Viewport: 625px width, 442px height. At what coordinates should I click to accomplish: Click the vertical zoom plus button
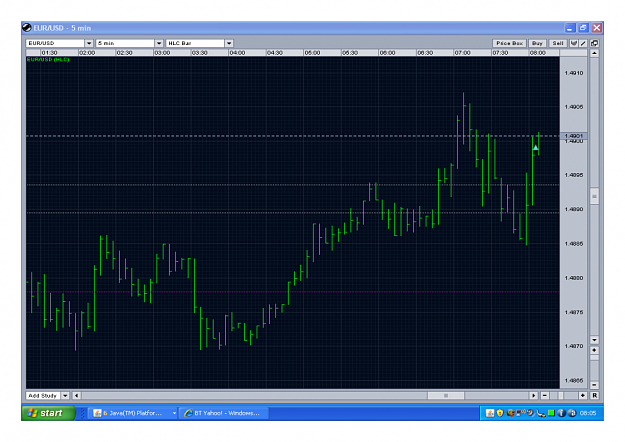[x=594, y=350]
